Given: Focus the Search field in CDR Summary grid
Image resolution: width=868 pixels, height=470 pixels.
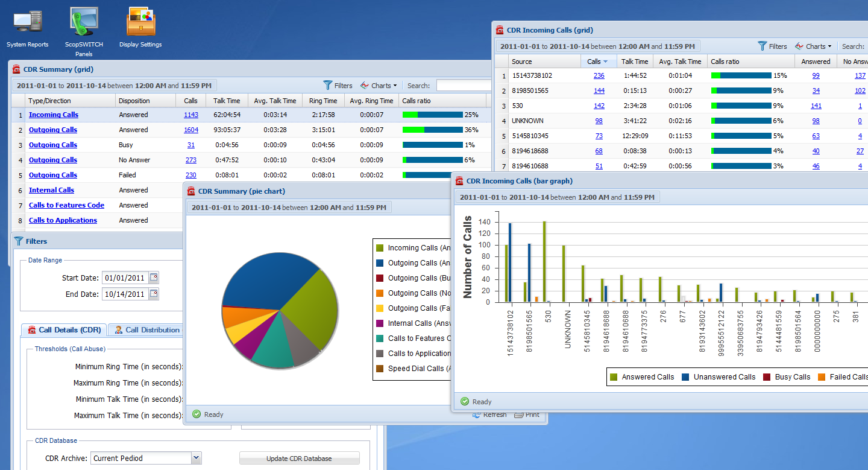Looking at the screenshot, I should pyautogui.click(x=464, y=86).
